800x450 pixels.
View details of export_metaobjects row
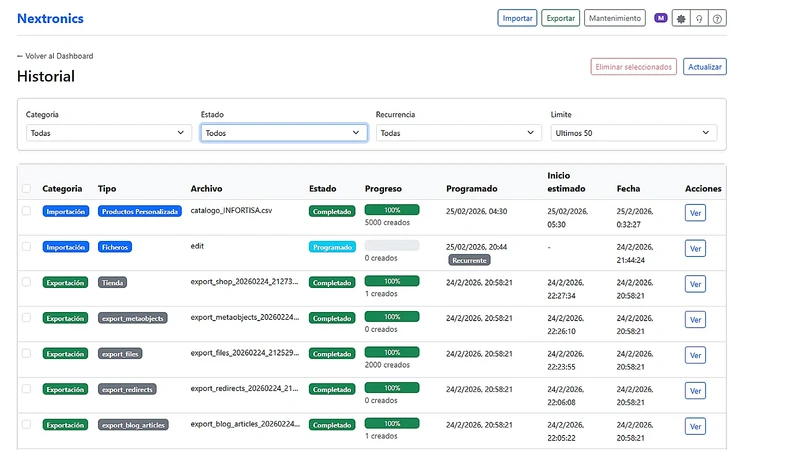coord(695,320)
